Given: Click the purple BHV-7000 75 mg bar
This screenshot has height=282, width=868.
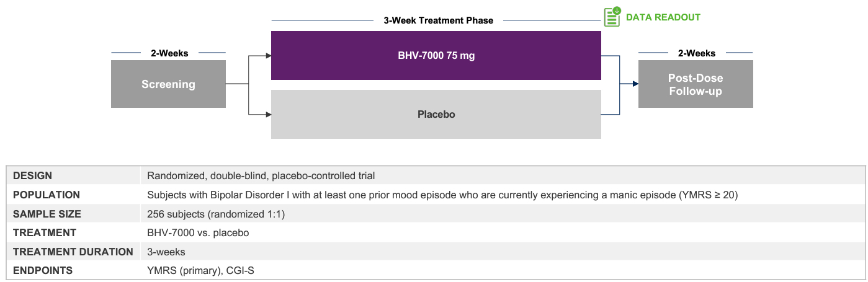Looking at the screenshot, I should coord(436,56).
